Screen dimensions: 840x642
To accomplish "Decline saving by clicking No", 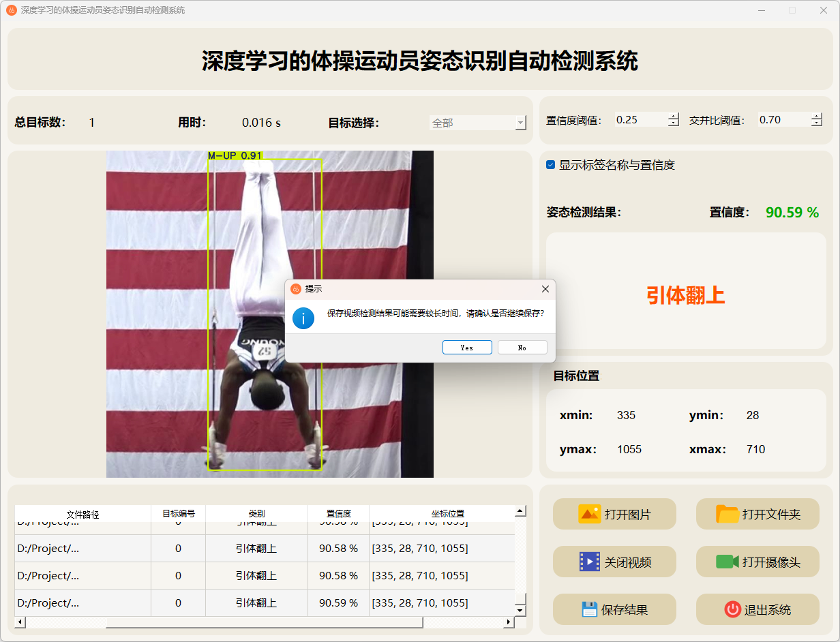I will (x=522, y=348).
